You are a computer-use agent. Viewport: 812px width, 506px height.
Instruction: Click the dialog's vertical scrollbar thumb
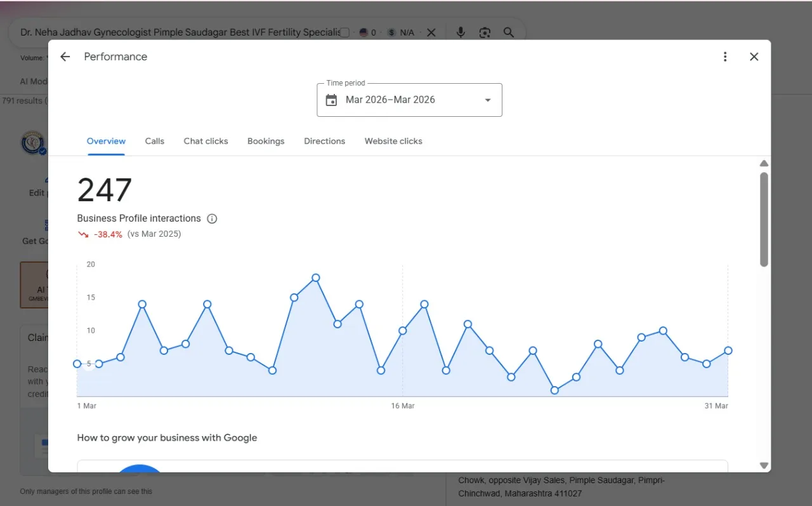tap(764, 219)
